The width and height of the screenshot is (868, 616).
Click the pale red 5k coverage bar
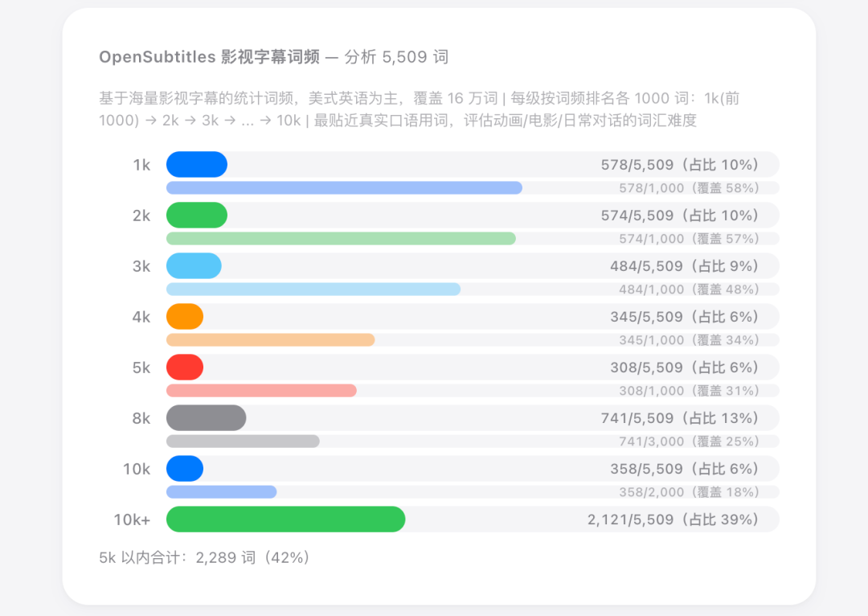coord(261,390)
